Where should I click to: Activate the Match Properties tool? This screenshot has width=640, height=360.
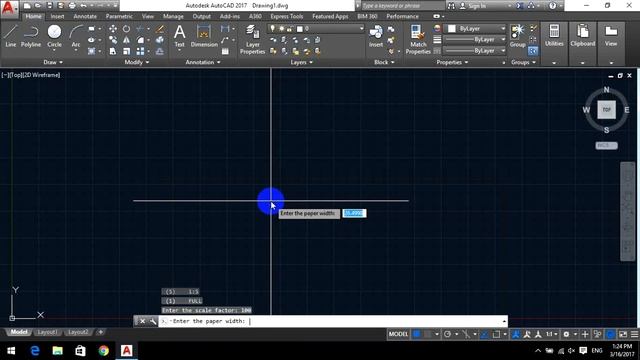pos(418,39)
